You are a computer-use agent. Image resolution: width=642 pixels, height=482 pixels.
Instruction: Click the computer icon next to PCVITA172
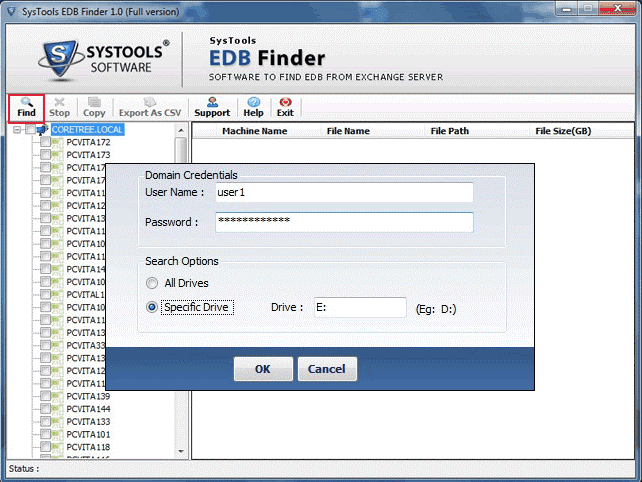tap(58, 143)
